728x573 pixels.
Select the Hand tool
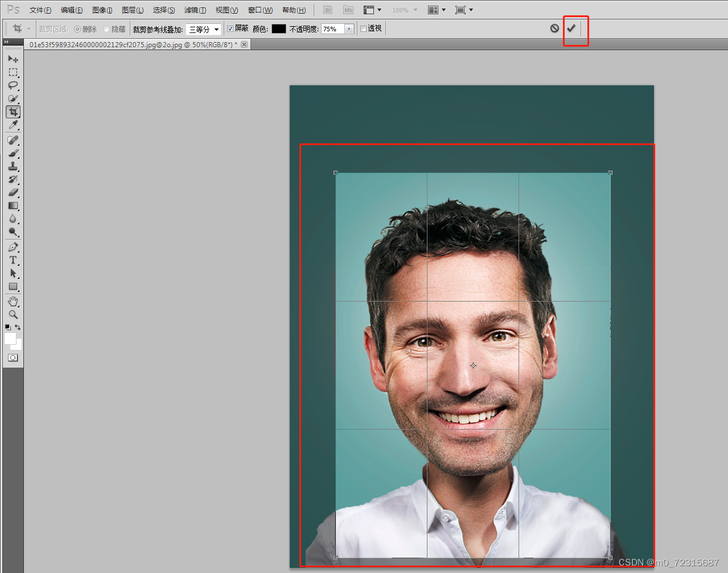[13, 301]
